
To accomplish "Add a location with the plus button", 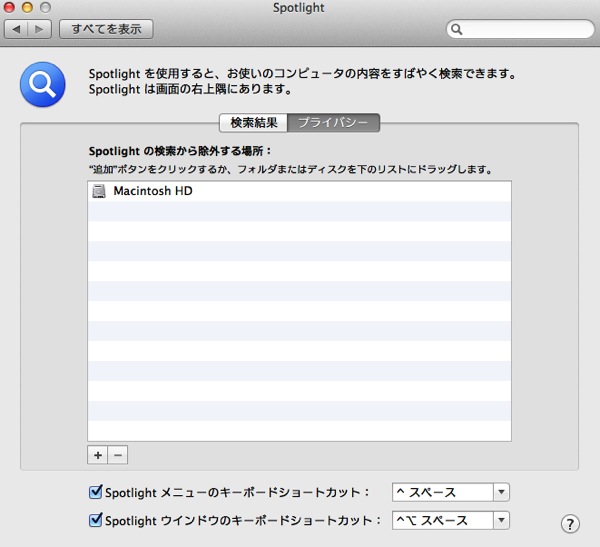I will click(97, 455).
